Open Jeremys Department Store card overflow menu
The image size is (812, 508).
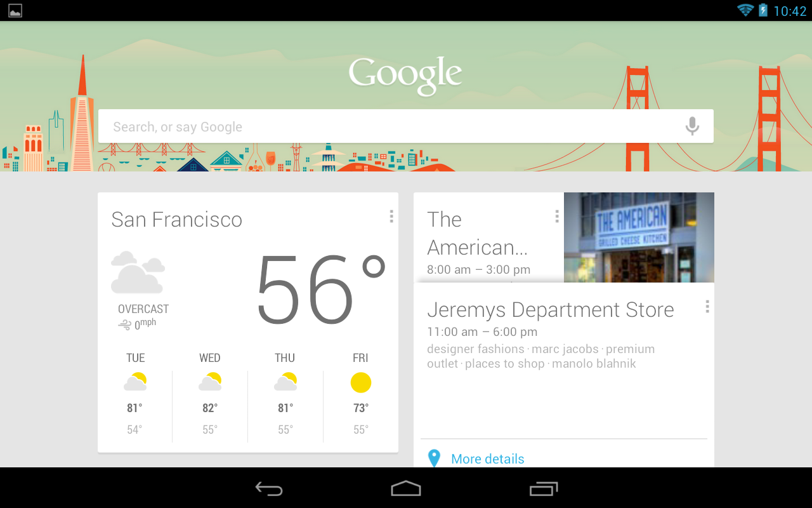[x=707, y=307]
